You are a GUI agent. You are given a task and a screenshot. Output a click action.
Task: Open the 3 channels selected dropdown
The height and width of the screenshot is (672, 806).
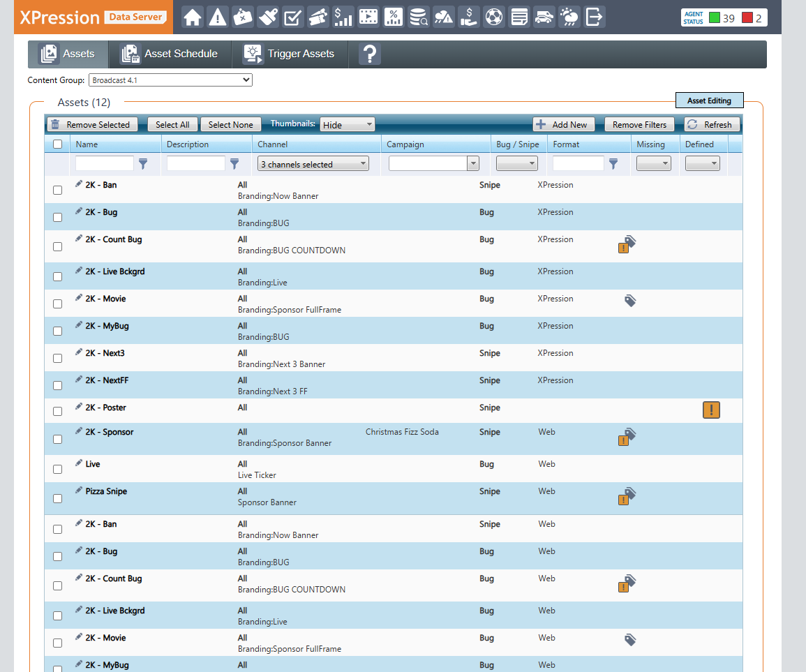click(x=313, y=164)
